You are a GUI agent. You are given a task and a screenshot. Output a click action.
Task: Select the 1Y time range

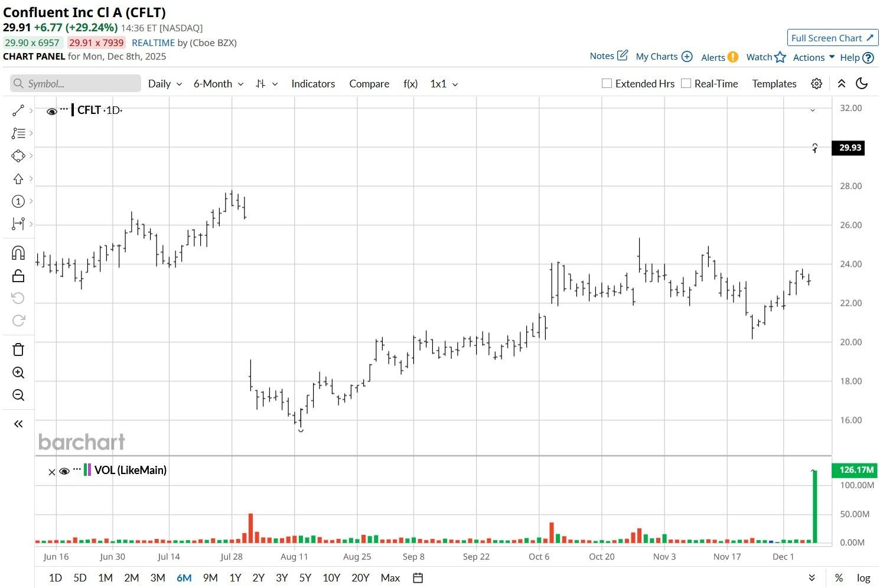click(235, 578)
